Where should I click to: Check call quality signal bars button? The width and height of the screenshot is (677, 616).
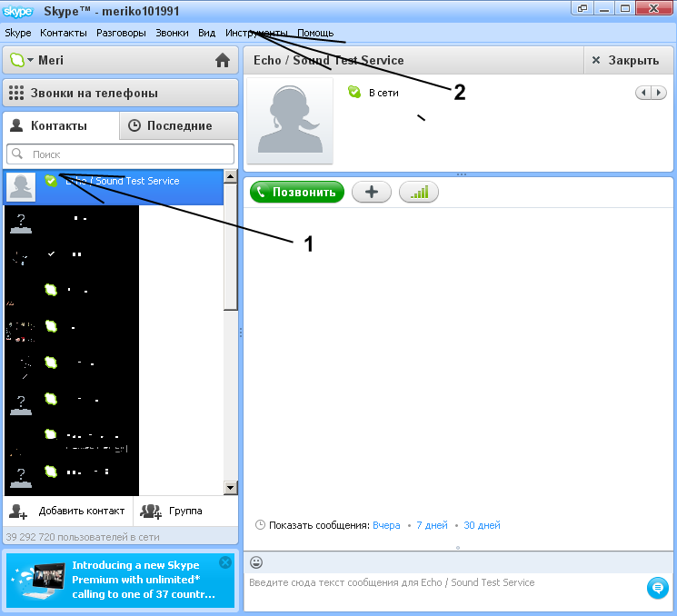point(419,192)
